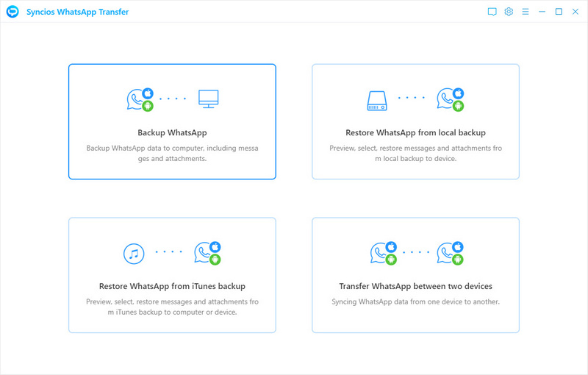
Task: Click the Syncios logo icon in title bar
Action: click(x=12, y=12)
